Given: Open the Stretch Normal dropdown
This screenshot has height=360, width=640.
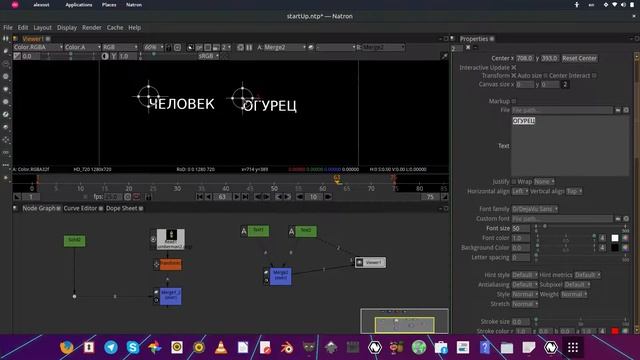Looking at the screenshot, I should point(525,304).
